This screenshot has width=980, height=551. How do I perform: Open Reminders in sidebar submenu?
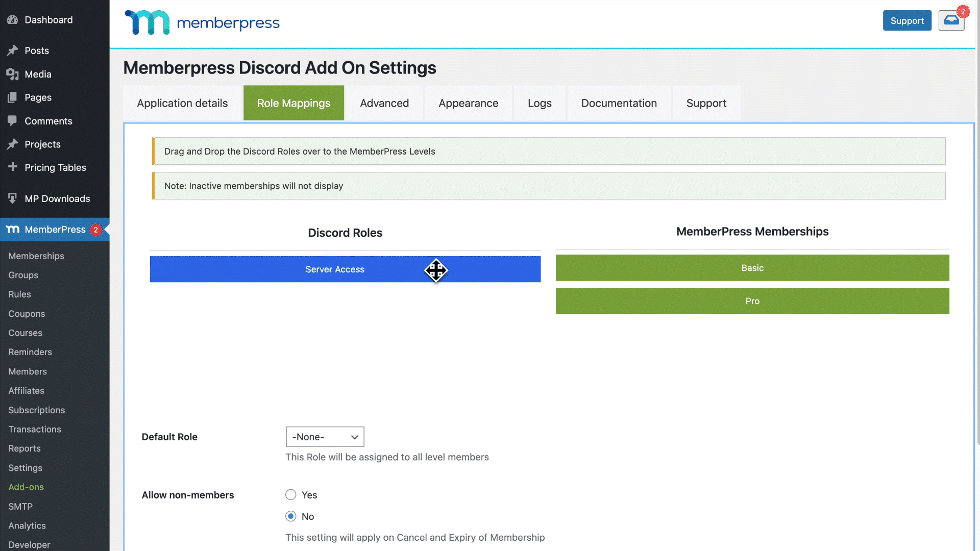[30, 352]
